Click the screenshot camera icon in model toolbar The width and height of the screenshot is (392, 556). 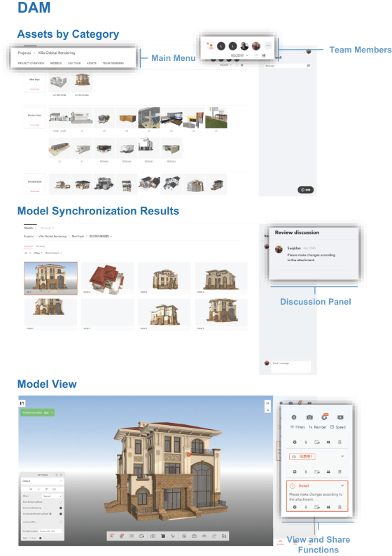click(153, 536)
